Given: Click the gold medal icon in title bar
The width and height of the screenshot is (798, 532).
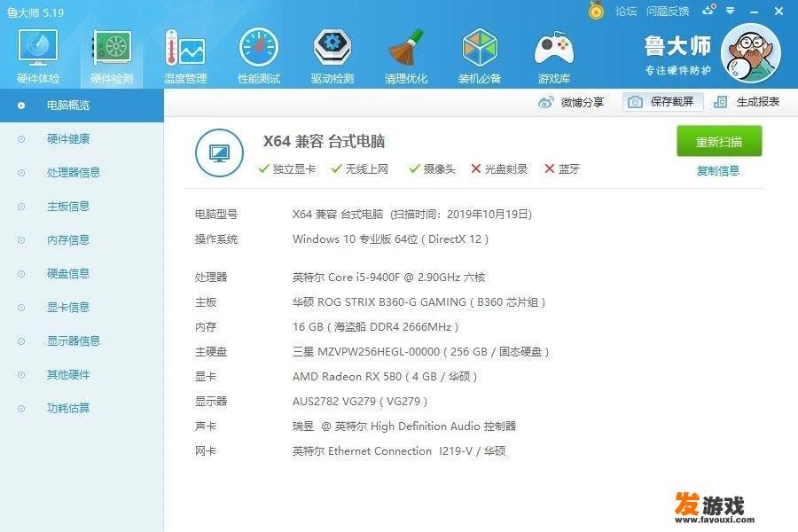Looking at the screenshot, I should point(596,10).
